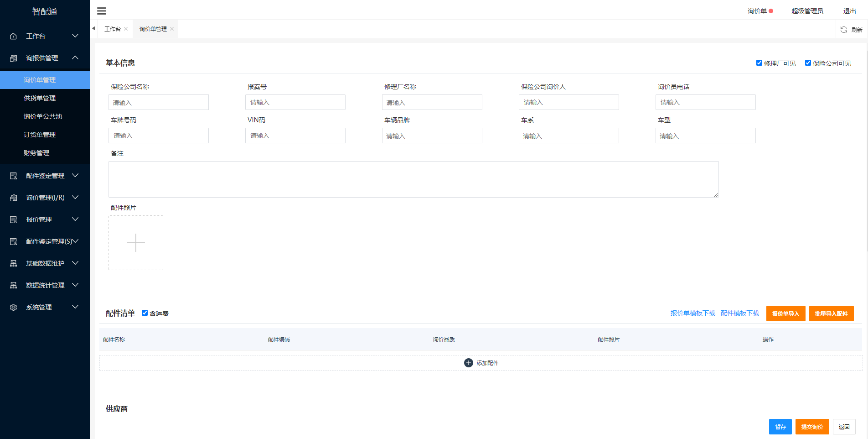
Task: Click the 车型 input field
Action: point(706,136)
